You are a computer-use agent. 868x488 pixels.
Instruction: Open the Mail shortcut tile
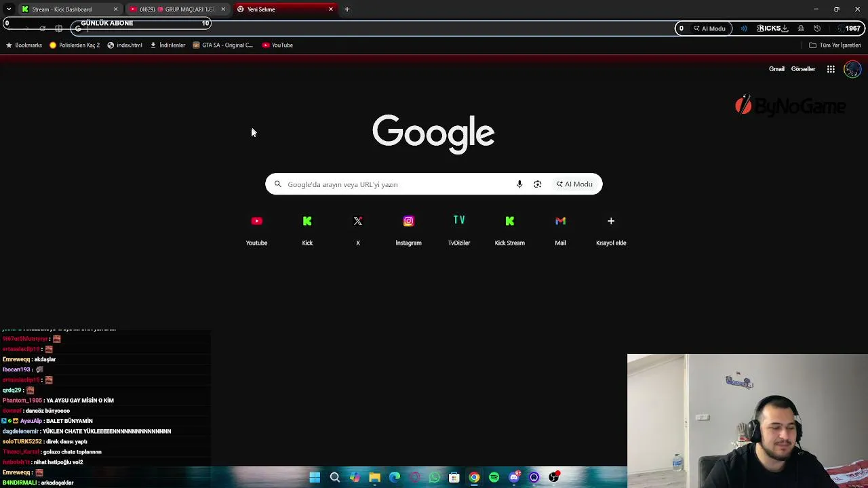[560, 230]
